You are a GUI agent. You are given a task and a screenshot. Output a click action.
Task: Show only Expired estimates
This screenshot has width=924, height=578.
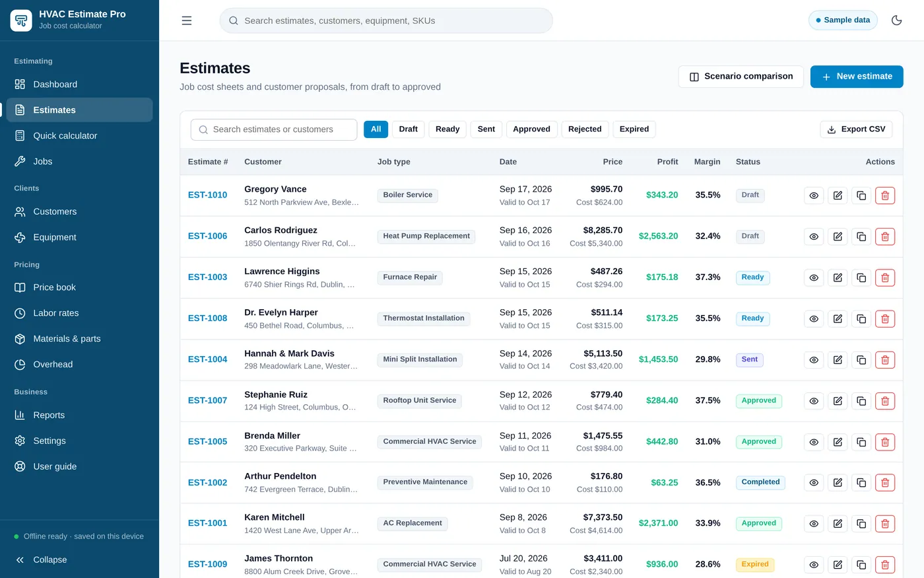point(634,129)
